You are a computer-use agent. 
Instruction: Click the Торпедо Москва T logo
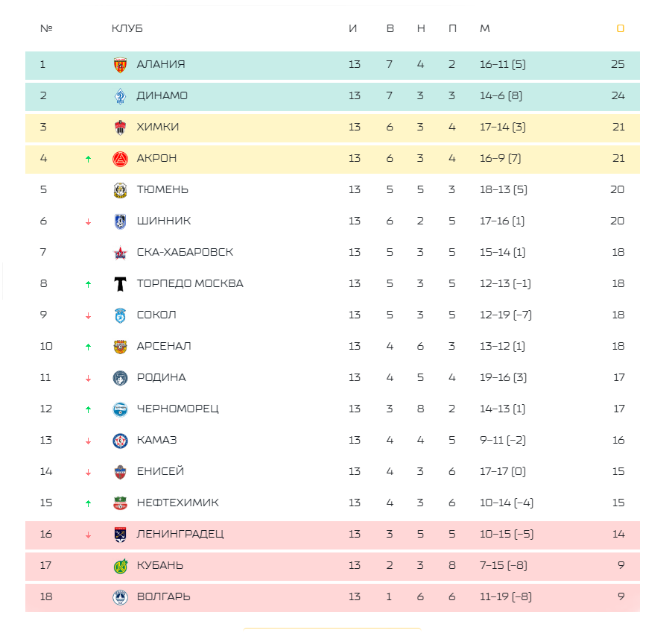click(x=120, y=284)
